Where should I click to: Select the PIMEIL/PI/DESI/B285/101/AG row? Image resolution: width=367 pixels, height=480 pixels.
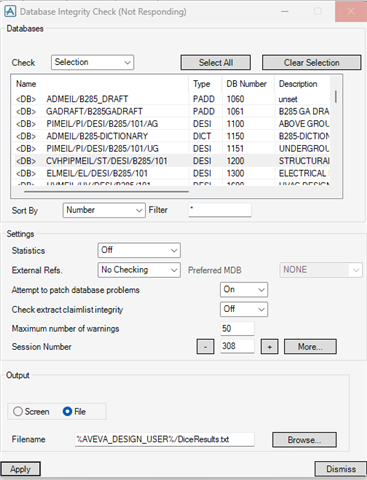(x=171, y=124)
